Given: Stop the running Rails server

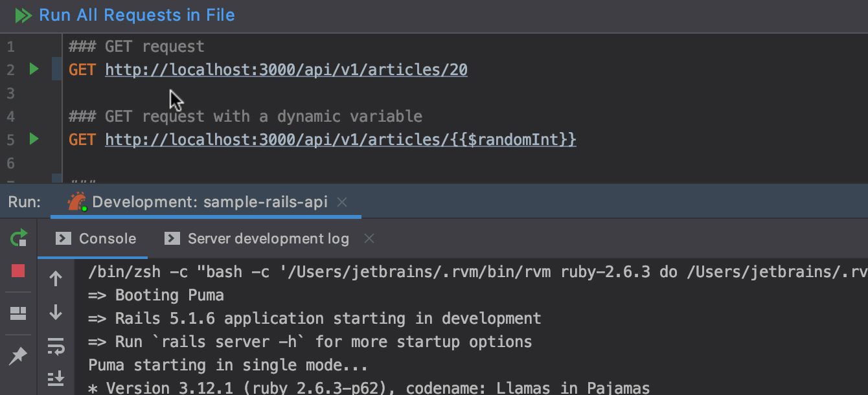Looking at the screenshot, I should coord(18,271).
